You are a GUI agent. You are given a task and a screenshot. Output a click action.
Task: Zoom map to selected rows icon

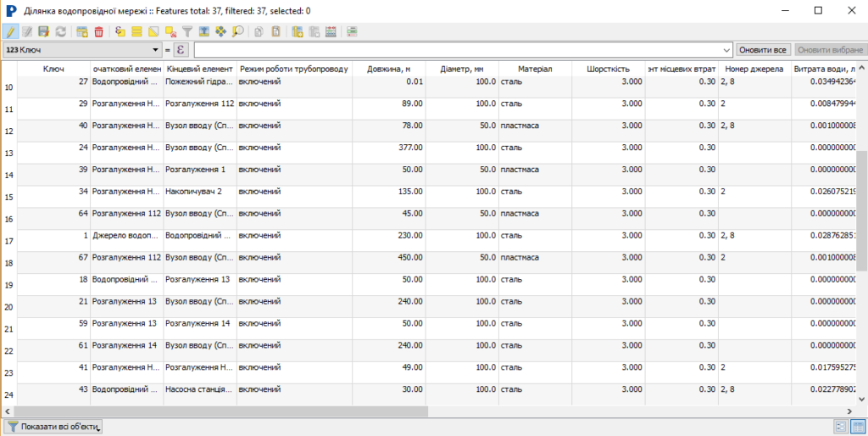click(x=238, y=31)
